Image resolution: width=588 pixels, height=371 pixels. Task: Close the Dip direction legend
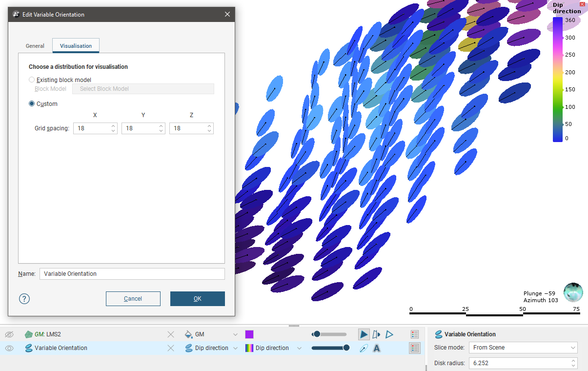click(582, 4)
